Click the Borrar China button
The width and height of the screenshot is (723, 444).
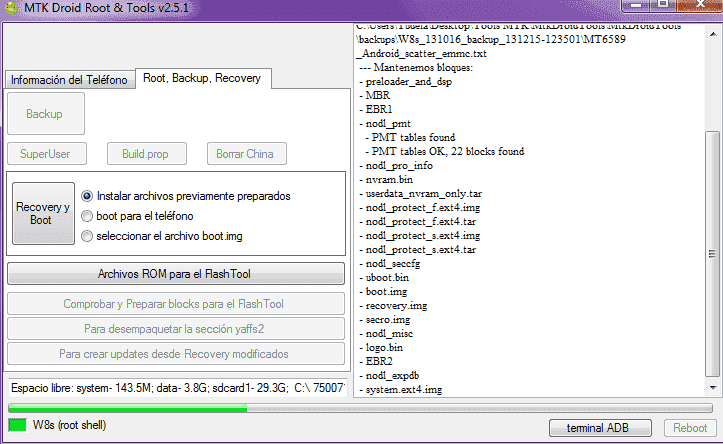pyautogui.click(x=247, y=154)
